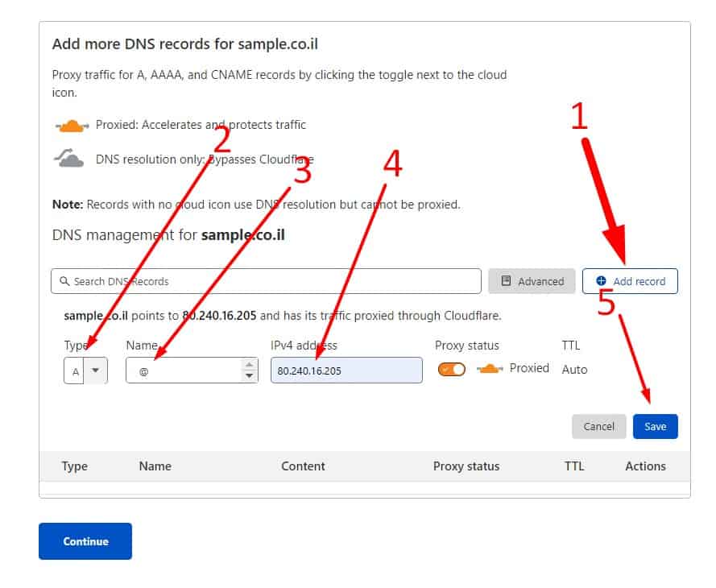The image size is (716, 588).
Task: Click the Cancel button
Action: pos(598,426)
